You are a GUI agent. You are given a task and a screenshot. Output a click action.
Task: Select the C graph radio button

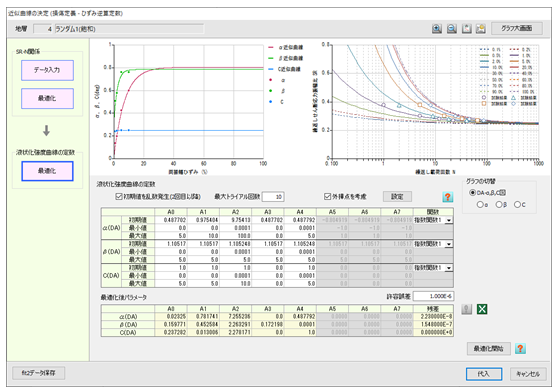click(517, 205)
